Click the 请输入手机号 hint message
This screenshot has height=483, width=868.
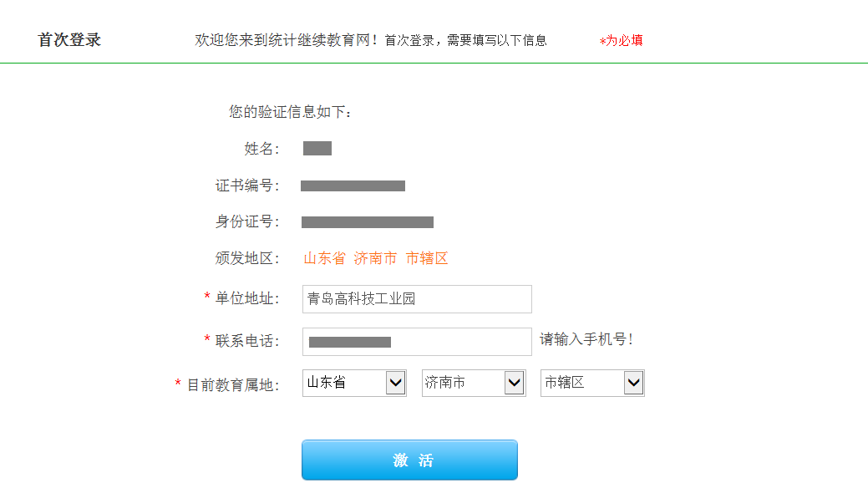pyautogui.click(x=586, y=339)
